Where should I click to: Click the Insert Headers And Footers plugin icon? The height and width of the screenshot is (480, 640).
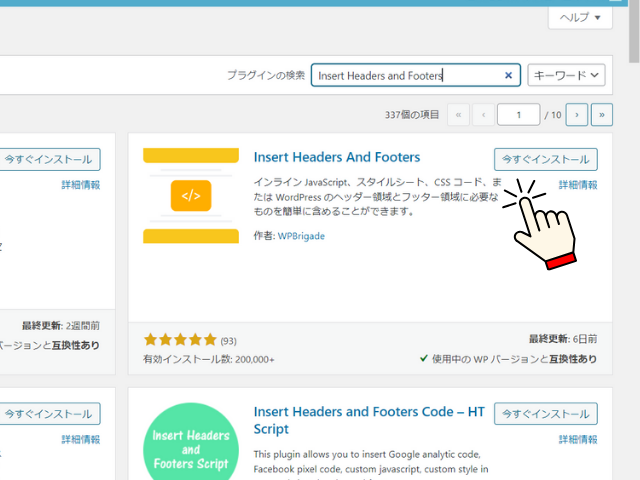(x=191, y=196)
